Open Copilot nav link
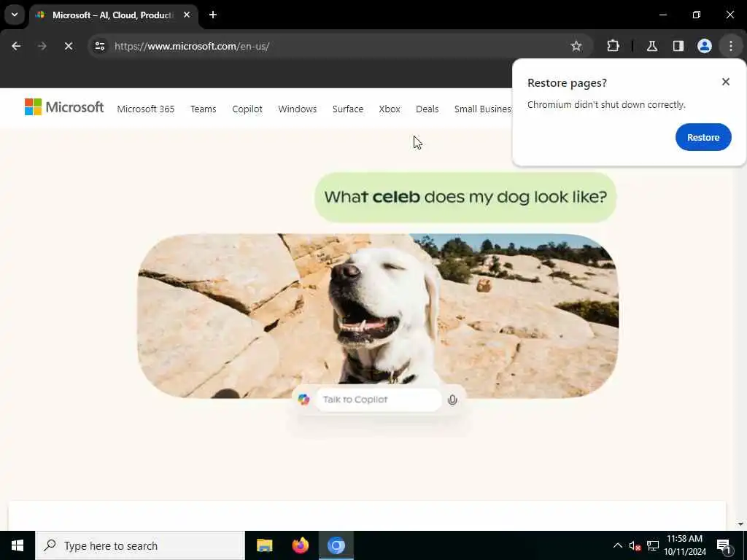The height and width of the screenshot is (560, 747). pos(247,109)
